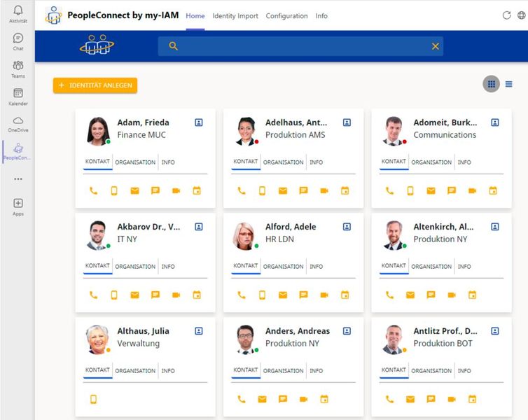The height and width of the screenshot is (420, 528).
Task: Open contact card icon for Adam, Frieda
Action: click(x=199, y=122)
